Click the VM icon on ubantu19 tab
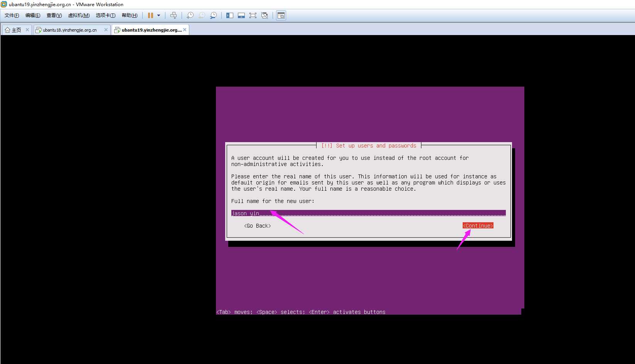Viewport: 635px width, 364px height. coord(117,30)
